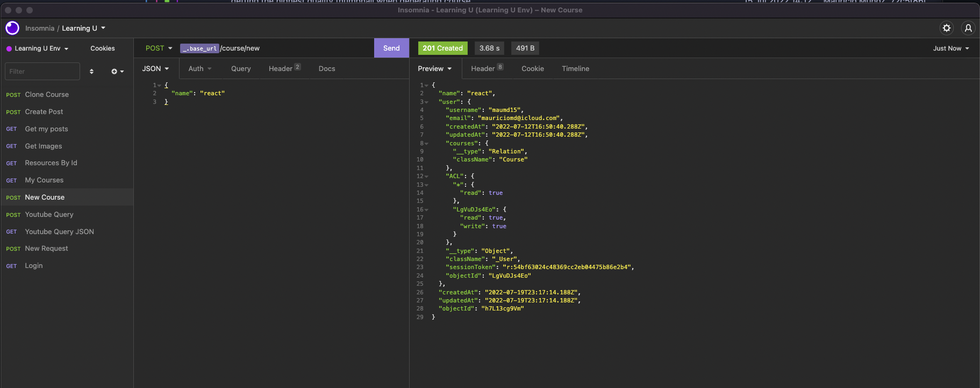Select the Clone Course request
This screenshot has height=388, width=980.
coord(67,94)
